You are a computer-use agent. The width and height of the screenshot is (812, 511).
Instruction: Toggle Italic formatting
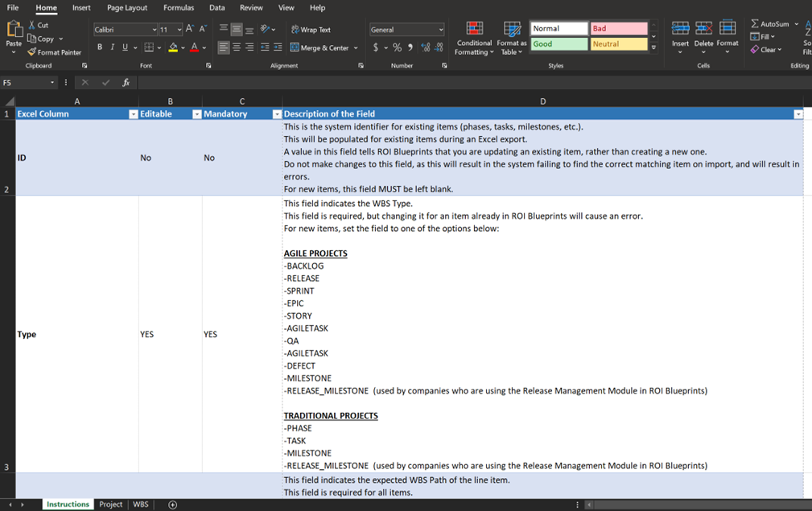coord(113,47)
